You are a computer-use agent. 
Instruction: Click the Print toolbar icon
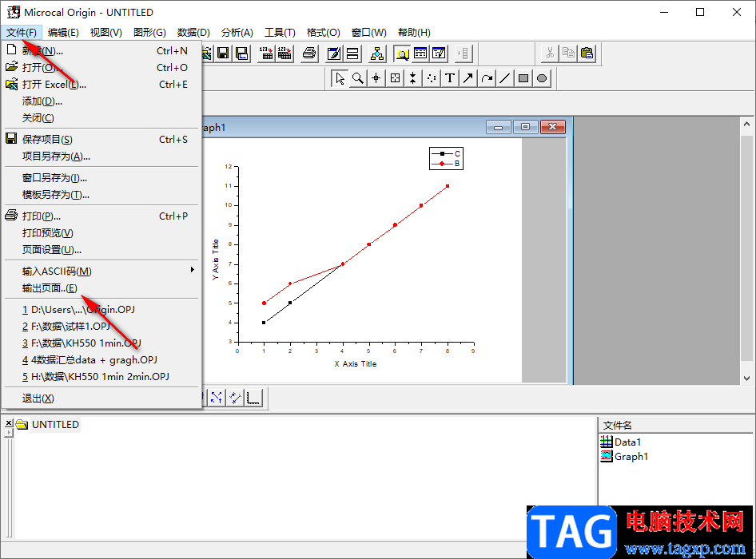pyautogui.click(x=309, y=53)
